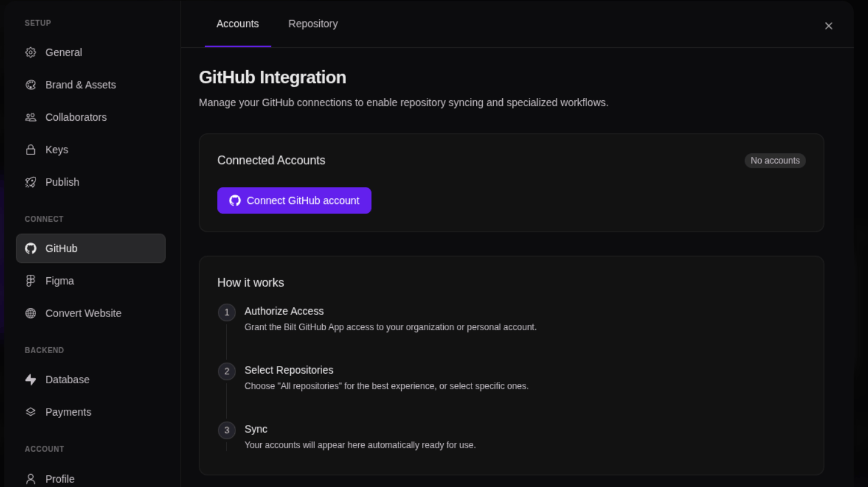Click the ACCOUNT section header

point(44,449)
